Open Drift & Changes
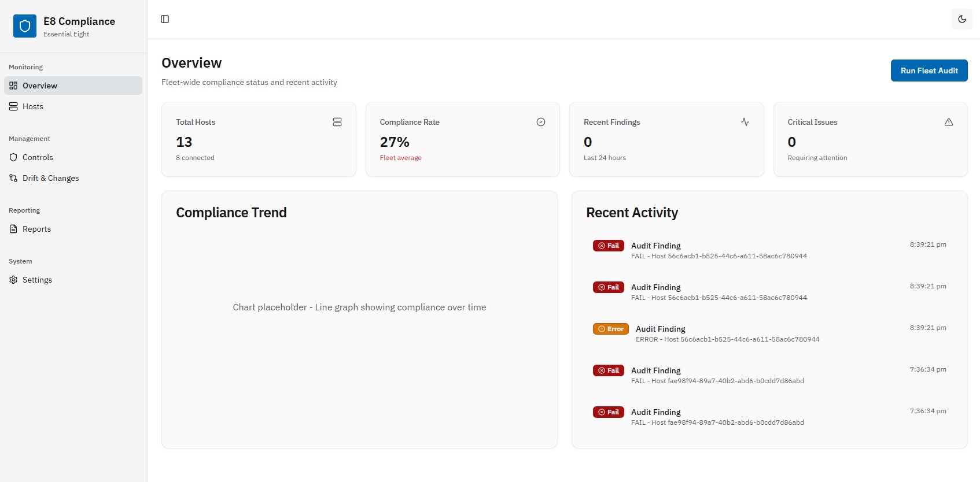 [x=73, y=178]
